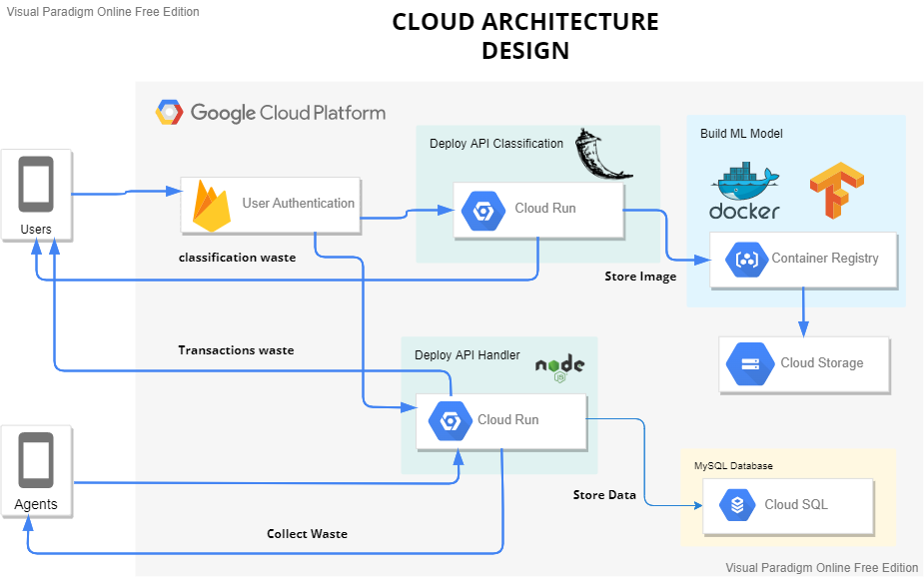Click the 'Cloud SQL' text
Image resolution: width=924 pixels, height=577 pixels.
pos(796,504)
